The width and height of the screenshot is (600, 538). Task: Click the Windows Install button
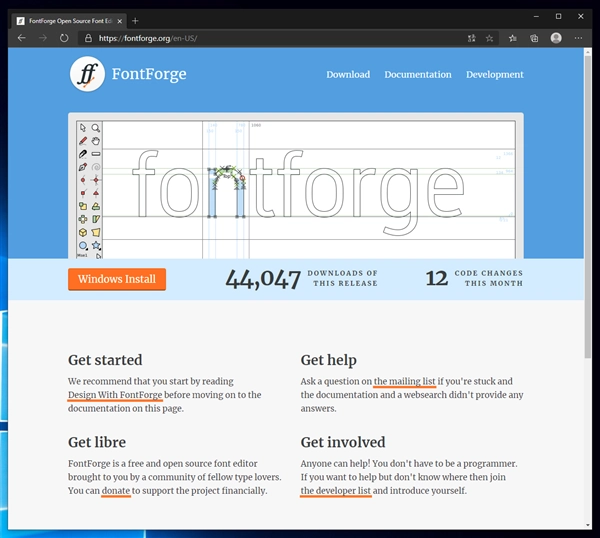click(x=117, y=279)
